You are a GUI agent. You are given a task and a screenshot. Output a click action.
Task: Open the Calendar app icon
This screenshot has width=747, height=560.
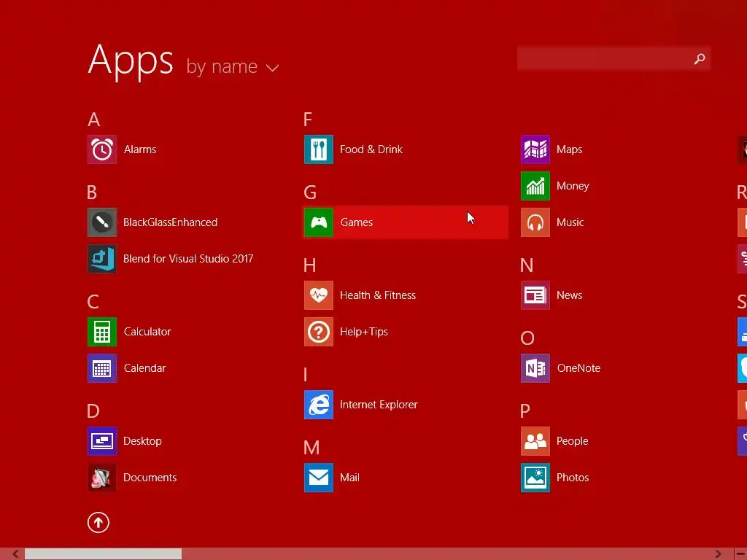(102, 368)
